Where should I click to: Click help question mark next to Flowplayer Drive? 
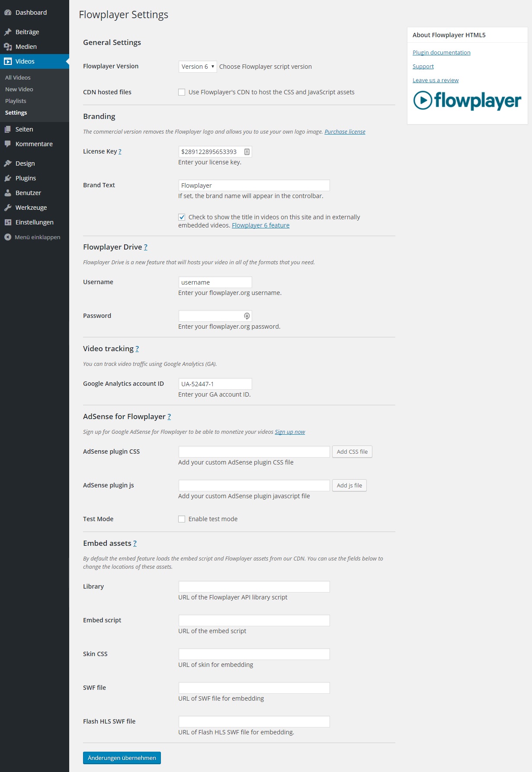[146, 247]
